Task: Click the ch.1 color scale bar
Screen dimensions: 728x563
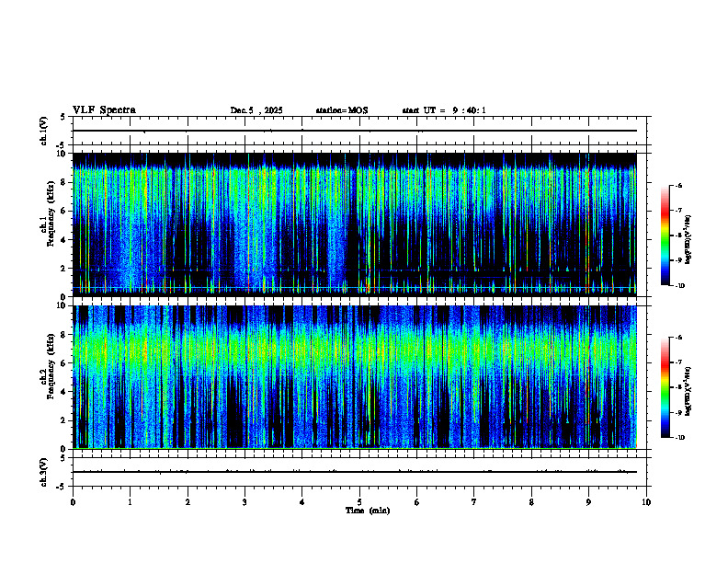Action: (x=665, y=236)
